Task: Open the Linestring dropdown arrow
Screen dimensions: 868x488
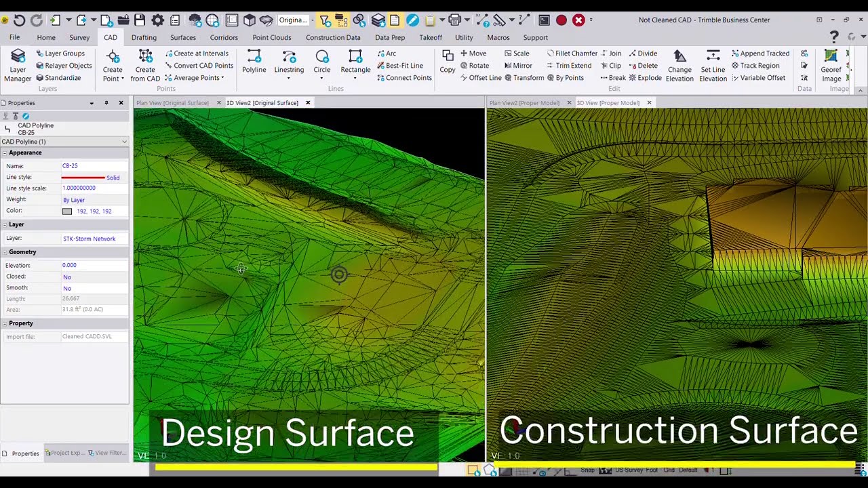Action: pyautogui.click(x=289, y=79)
